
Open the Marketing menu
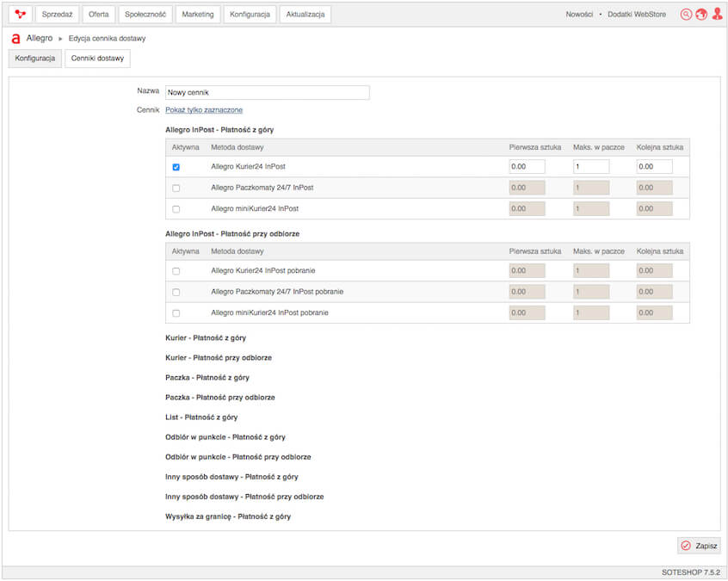[198, 15]
